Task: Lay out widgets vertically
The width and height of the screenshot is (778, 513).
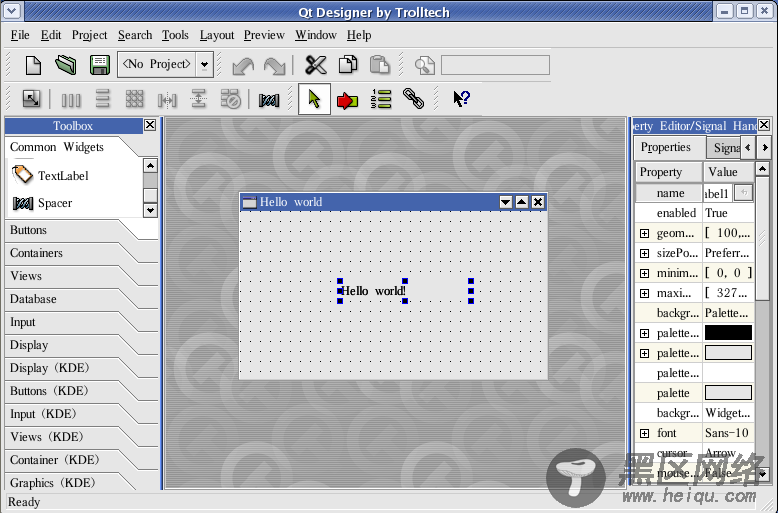Action: 103,99
